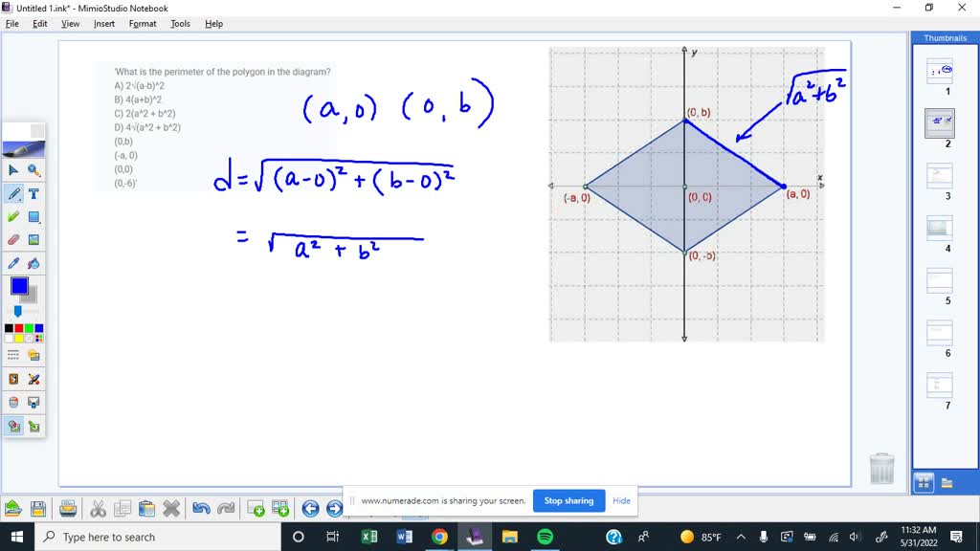Select the Zoom magnifier tool
The image size is (980, 551).
[x=33, y=170]
